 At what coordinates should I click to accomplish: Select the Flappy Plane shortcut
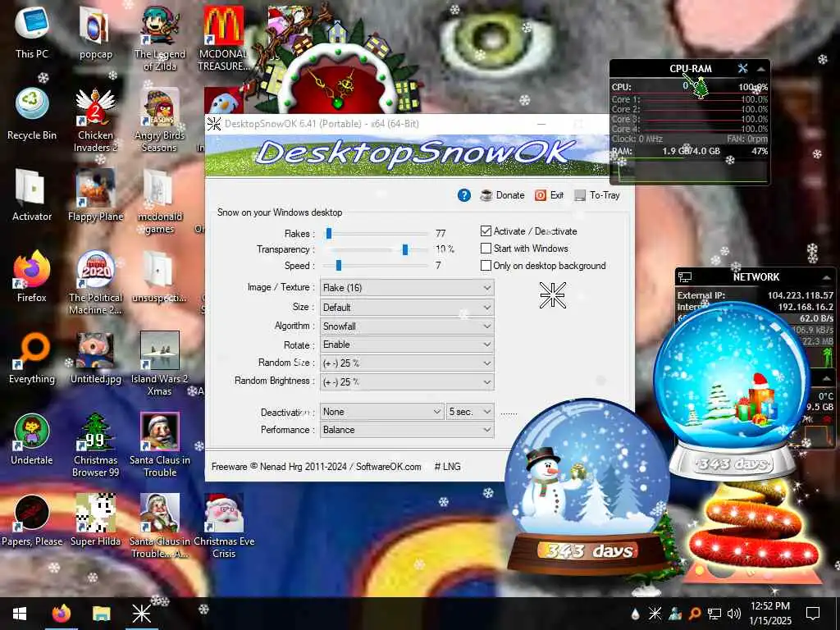pos(95,195)
